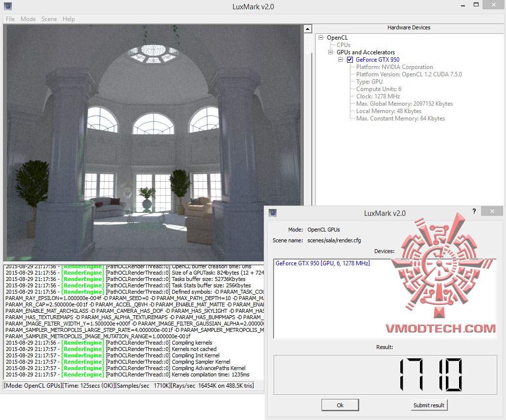Click the question mark help button in dialog
506x420 pixels.
coord(474,211)
